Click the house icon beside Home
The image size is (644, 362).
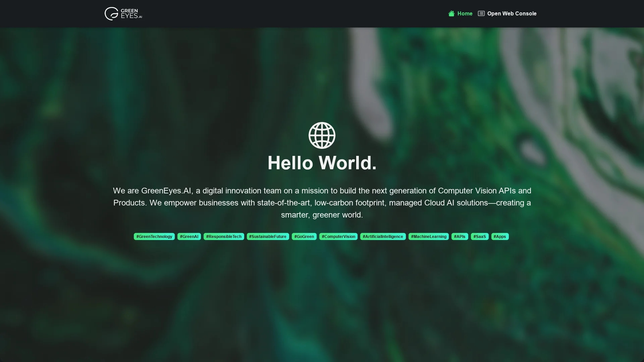(451, 14)
